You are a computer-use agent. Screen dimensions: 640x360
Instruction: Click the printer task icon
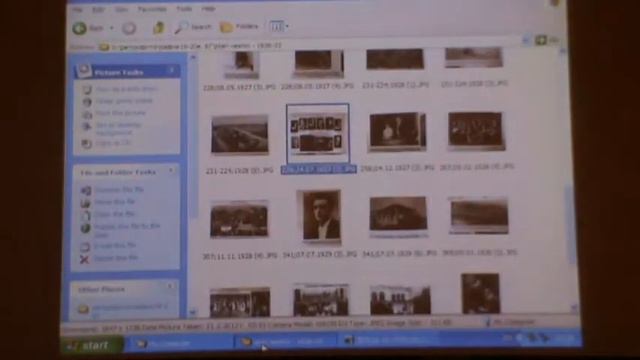pos(87,115)
